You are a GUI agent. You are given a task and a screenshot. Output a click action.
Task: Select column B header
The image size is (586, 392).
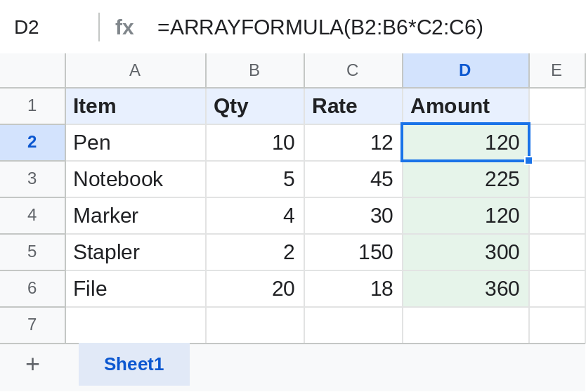tap(255, 70)
